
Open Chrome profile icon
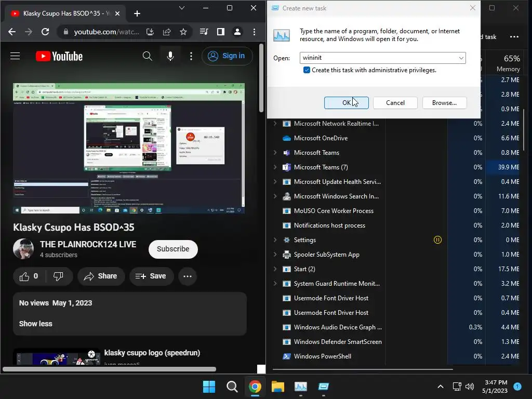[x=237, y=32]
